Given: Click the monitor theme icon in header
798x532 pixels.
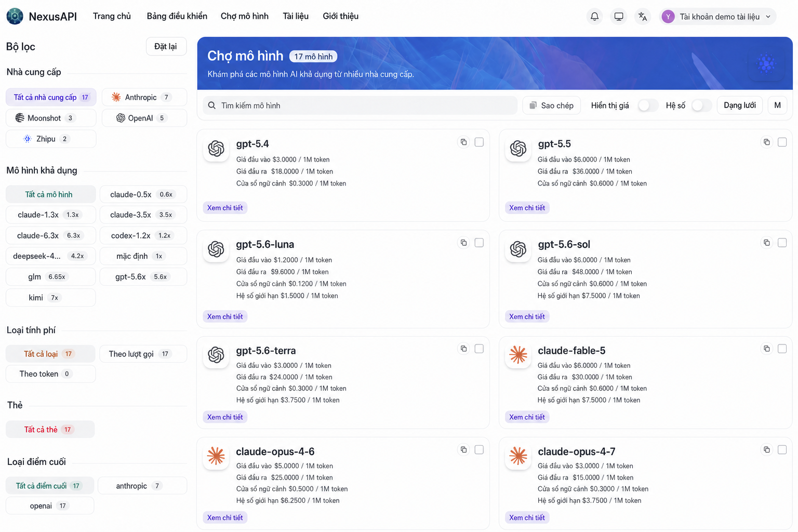Looking at the screenshot, I should tap(619, 17).
